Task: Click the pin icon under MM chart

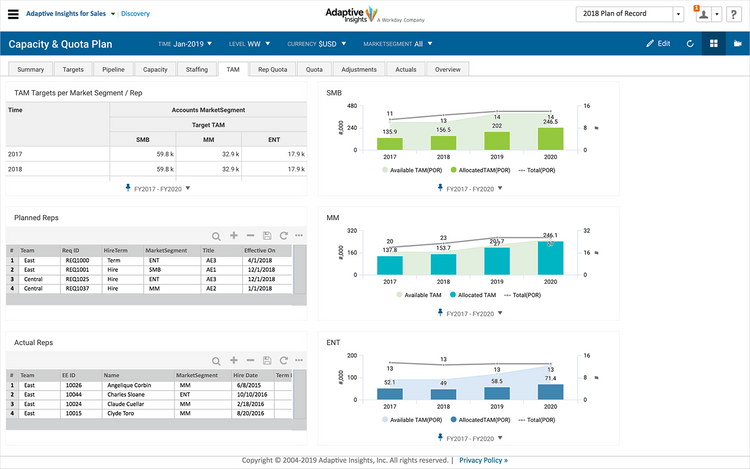Action: [x=440, y=313]
